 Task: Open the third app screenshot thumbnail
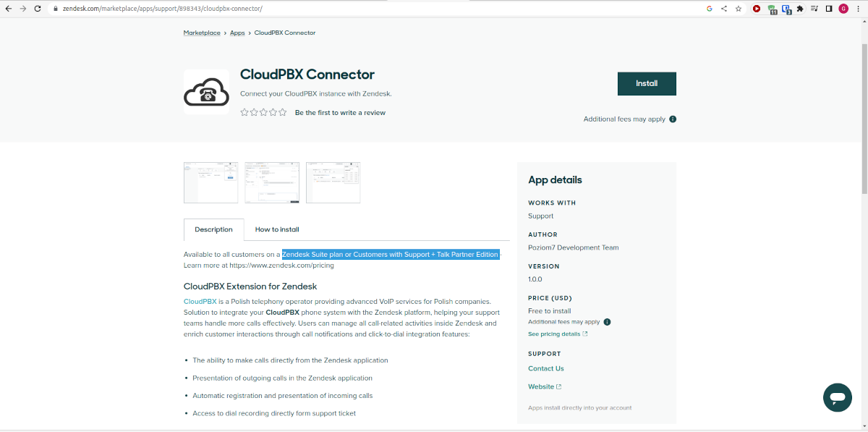(333, 182)
